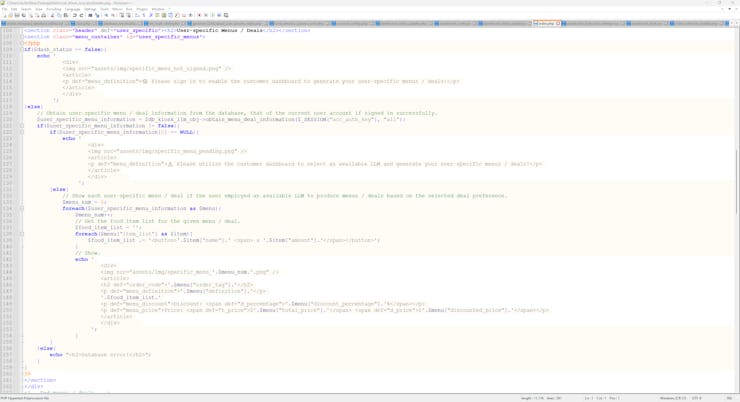Screen dimensions: 740x402
Task: Close current document via toolbar icon
Action: point(31,15)
